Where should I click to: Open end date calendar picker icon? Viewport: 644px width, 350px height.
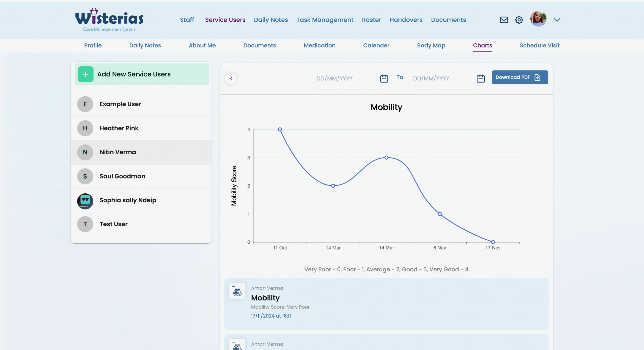coord(480,78)
